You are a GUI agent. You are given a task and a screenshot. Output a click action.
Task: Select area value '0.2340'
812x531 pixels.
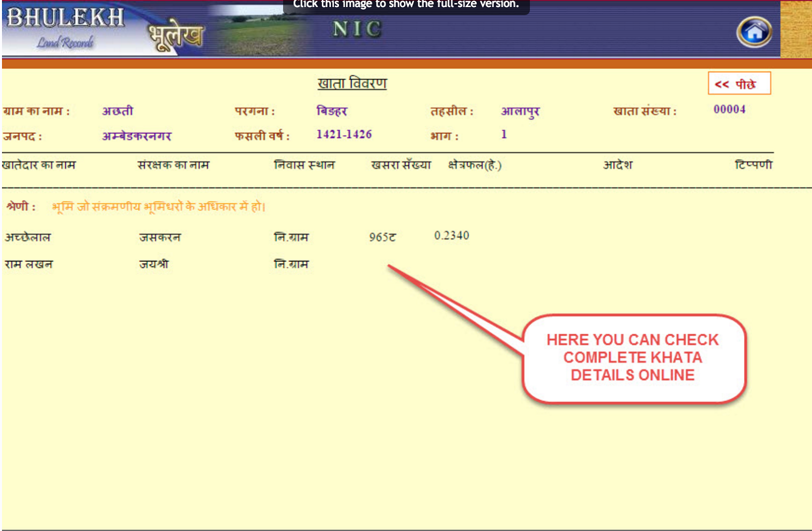(x=452, y=236)
